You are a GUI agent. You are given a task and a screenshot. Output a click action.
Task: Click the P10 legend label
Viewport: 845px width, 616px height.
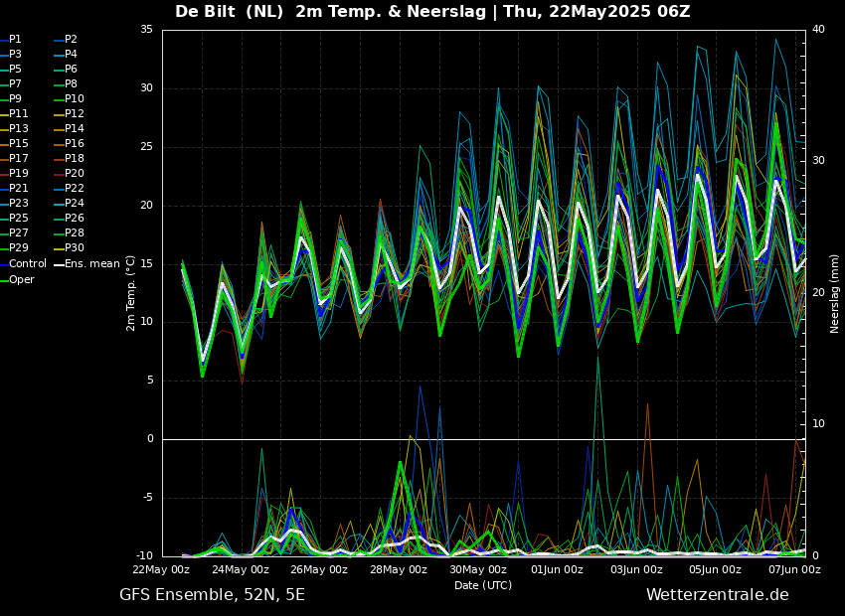[x=74, y=99]
